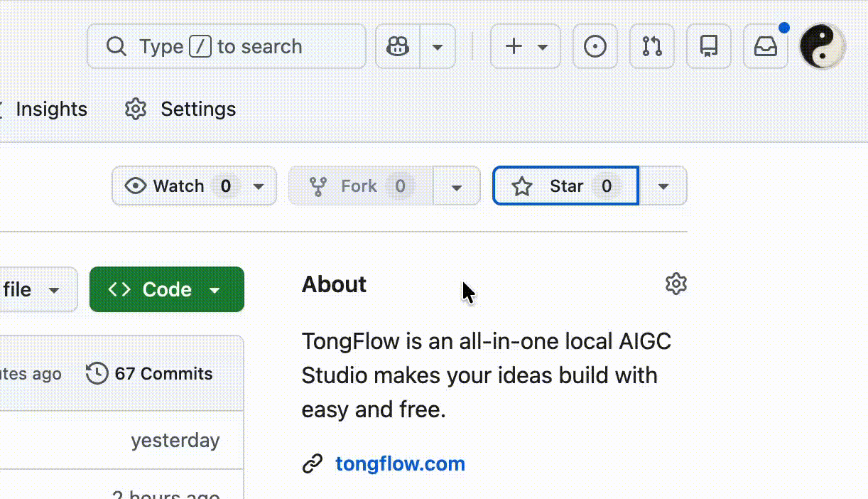Open the yin-yang profile avatar menu
Viewport: 868px width, 499px height.
coord(823,47)
